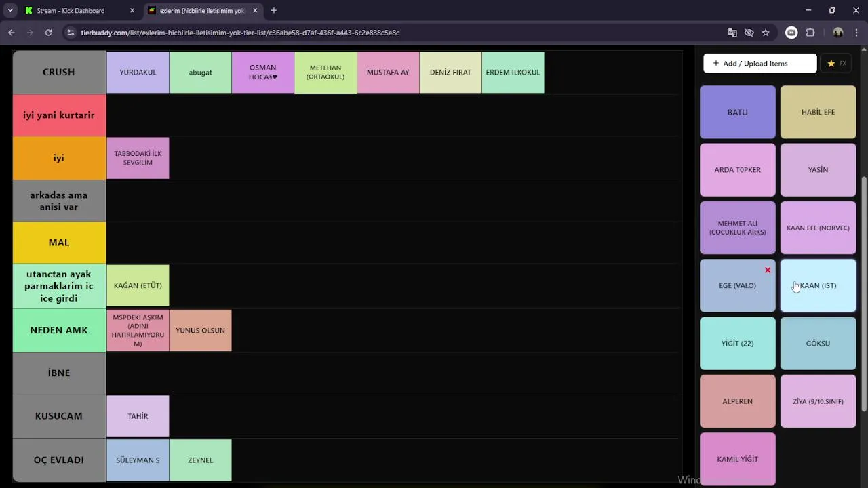The image size is (868, 488).
Task: Select abugat item in CRUSH row
Action: click(200, 72)
